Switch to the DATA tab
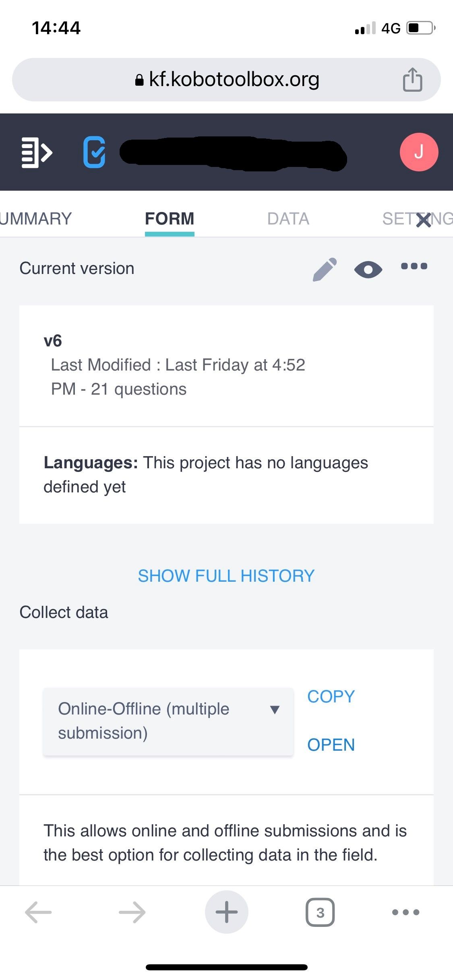The height and width of the screenshot is (980, 453). 288,219
